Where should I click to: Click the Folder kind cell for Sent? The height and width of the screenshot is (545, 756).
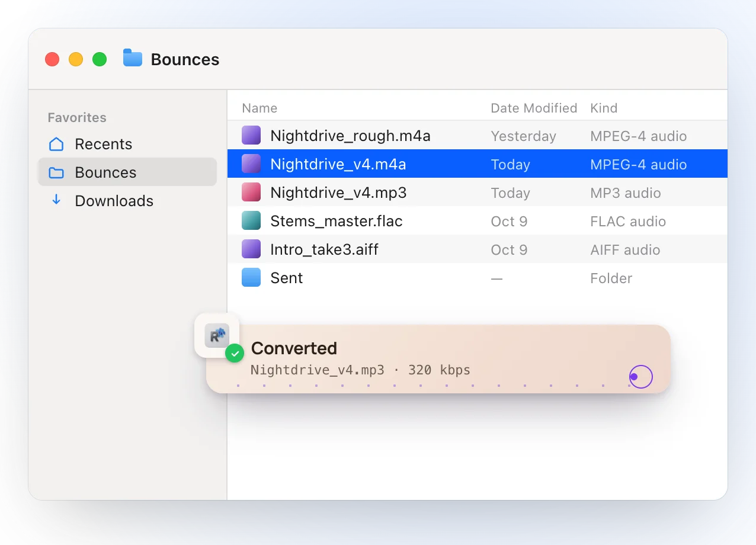pyautogui.click(x=611, y=278)
